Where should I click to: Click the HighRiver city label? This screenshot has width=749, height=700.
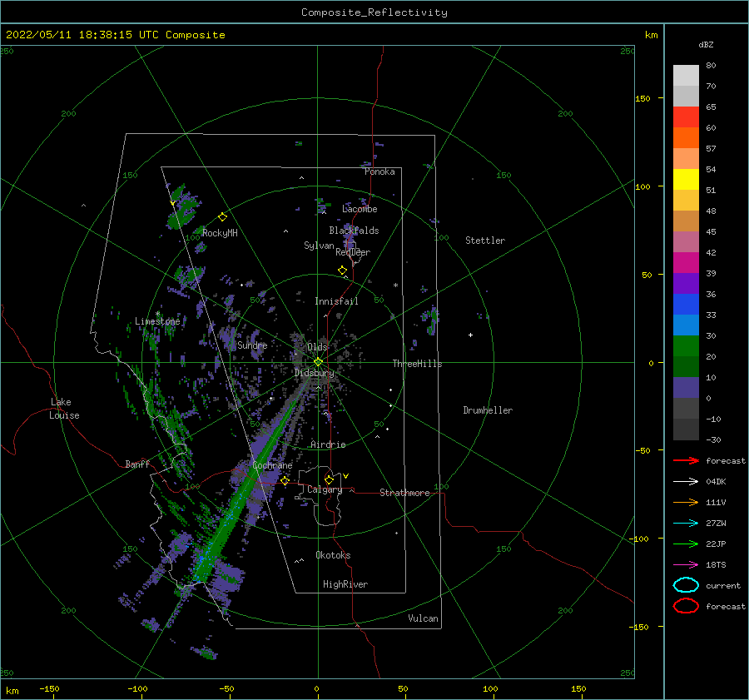tap(345, 584)
